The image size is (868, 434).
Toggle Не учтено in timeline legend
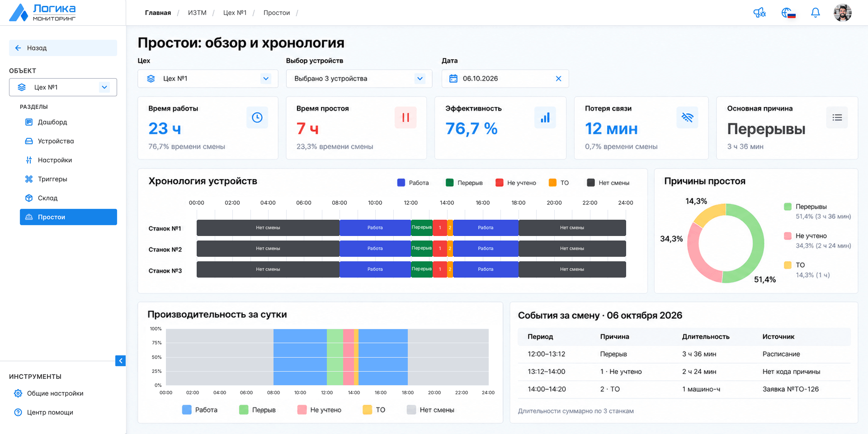point(516,183)
